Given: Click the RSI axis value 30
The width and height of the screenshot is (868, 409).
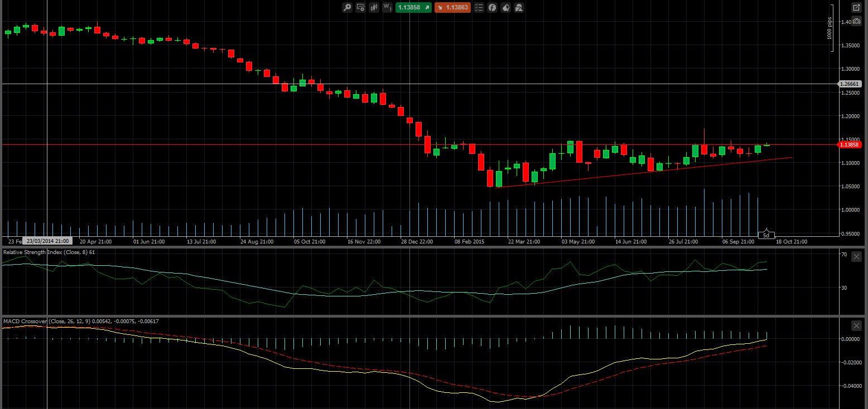Looking at the screenshot, I should [x=844, y=288].
